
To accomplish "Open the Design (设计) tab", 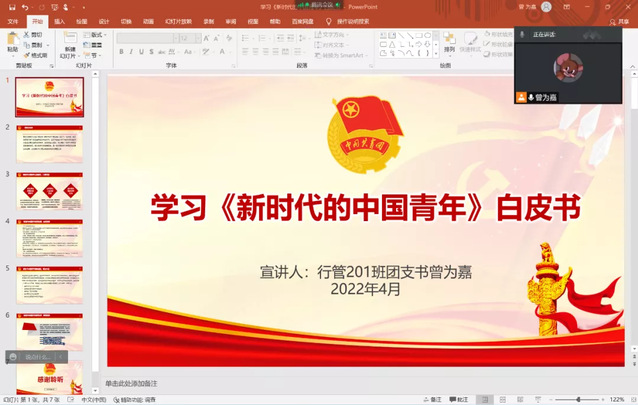I will 104,22.
